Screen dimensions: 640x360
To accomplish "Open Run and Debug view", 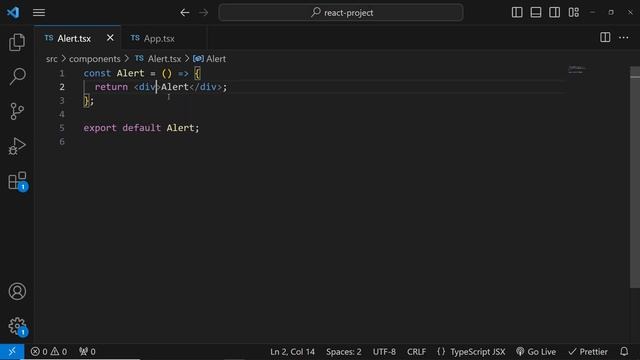I will click(17, 146).
